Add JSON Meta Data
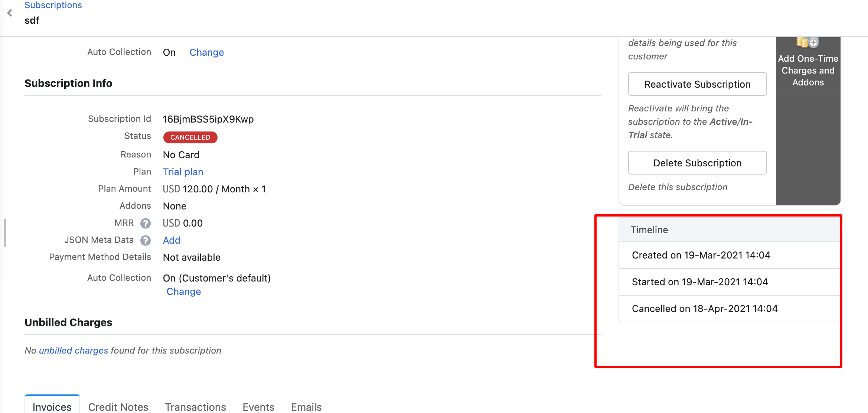This screenshot has width=868, height=413. [172, 240]
